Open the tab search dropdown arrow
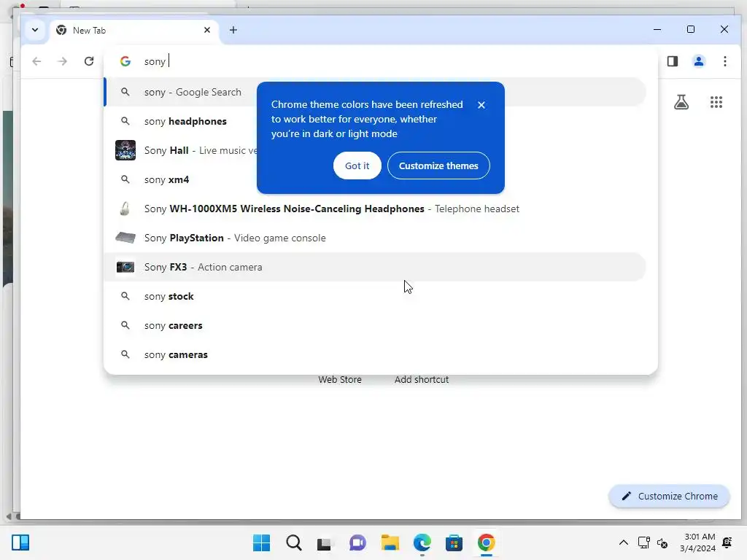747x560 pixels. (35, 30)
